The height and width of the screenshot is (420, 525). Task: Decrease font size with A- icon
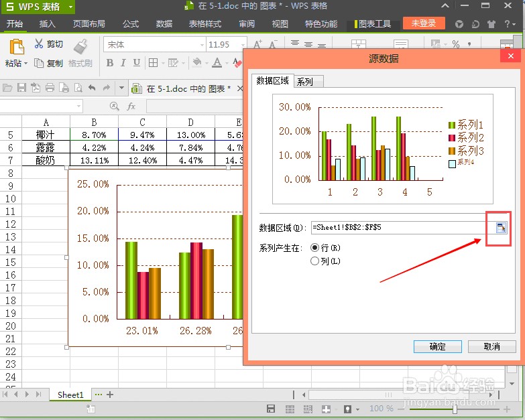click(273, 44)
